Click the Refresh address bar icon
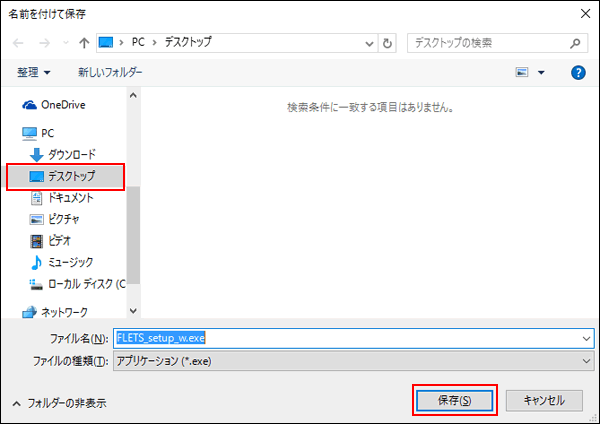The width and height of the screenshot is (600, 424). point(388,44)
